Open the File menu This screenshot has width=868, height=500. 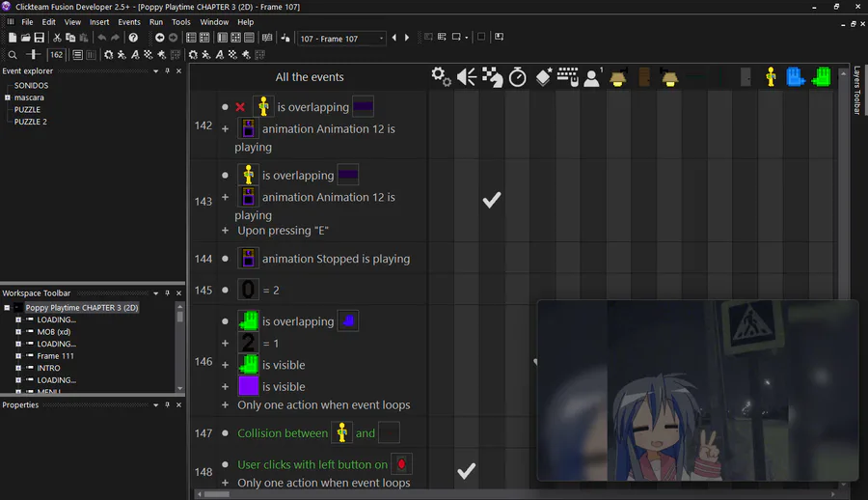click(x=27, y=22)
